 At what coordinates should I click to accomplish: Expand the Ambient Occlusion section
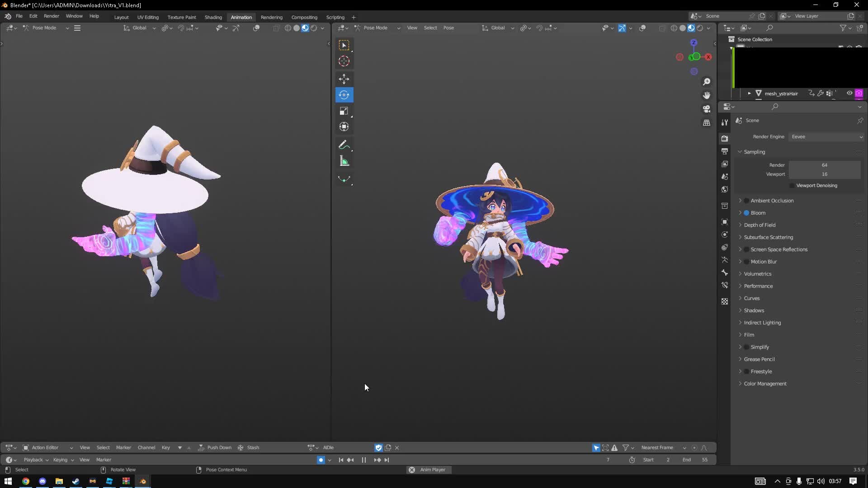tap(741, 200)
